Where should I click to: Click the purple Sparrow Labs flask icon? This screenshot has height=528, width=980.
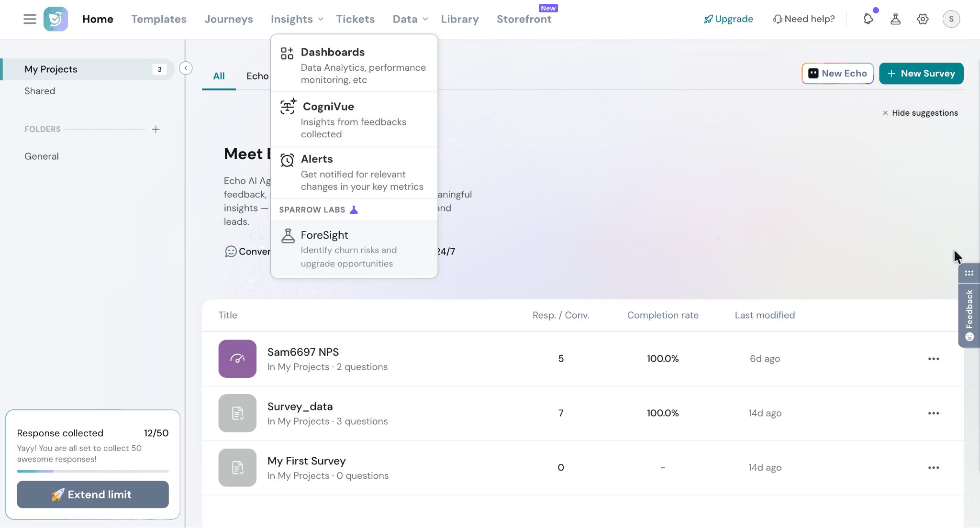pos(354,209)
